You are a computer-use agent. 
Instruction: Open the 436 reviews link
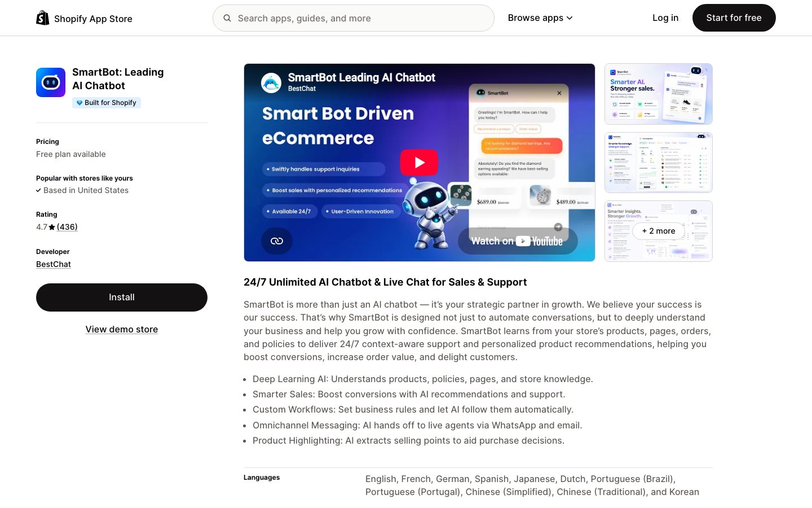click(x=67, y=227)
